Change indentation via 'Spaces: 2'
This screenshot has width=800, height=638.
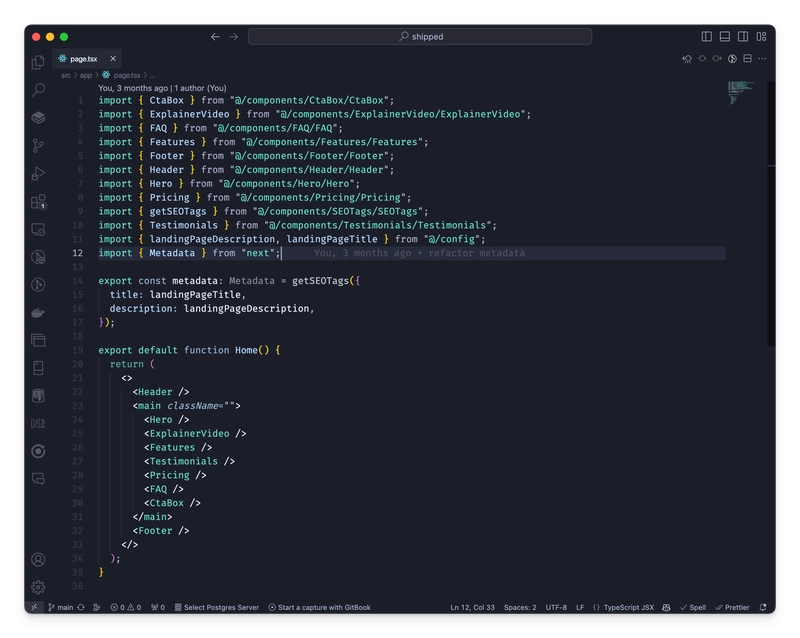pyautogui.click(x=520, y=607)
